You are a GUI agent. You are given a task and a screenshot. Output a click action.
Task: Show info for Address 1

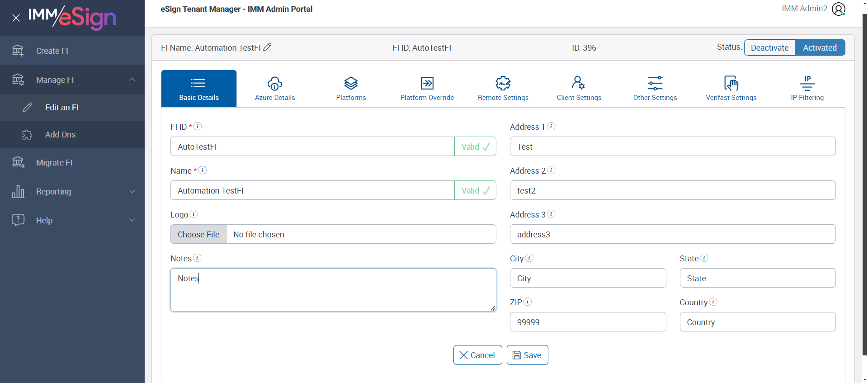pos(551,126)
